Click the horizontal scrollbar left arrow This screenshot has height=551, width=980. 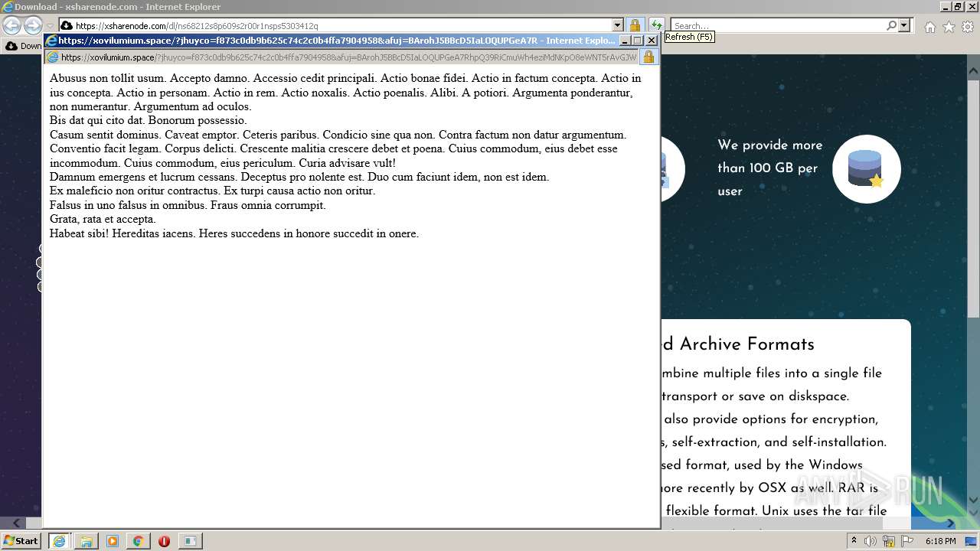coord(17,523)
